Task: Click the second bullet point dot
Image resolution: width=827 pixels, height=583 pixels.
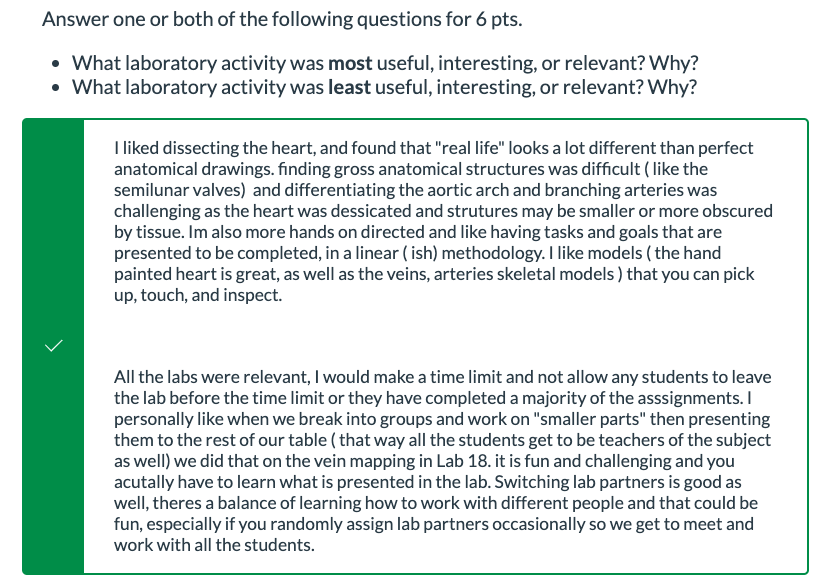Action: coord(56,88)
